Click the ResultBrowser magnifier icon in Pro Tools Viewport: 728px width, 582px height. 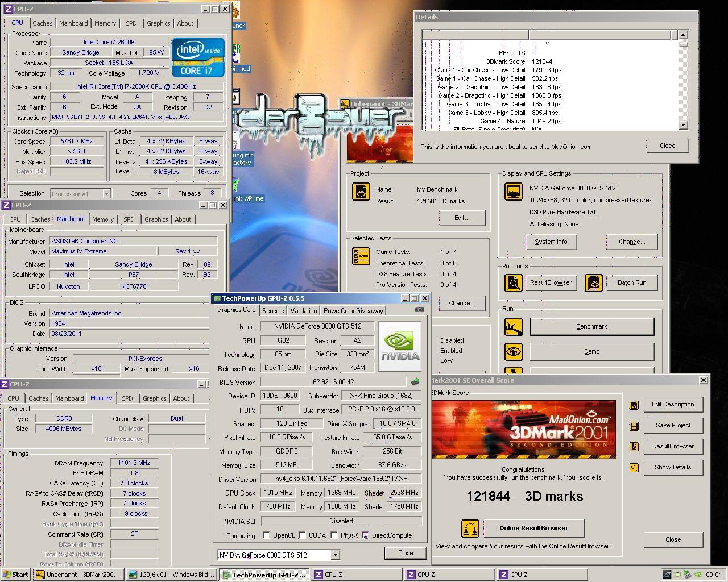(514, 282)
